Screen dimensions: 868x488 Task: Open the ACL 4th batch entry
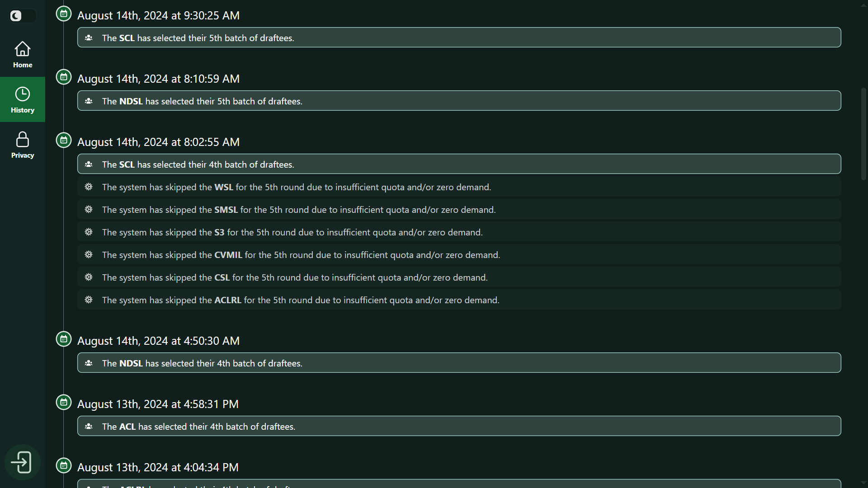point(459,426)
